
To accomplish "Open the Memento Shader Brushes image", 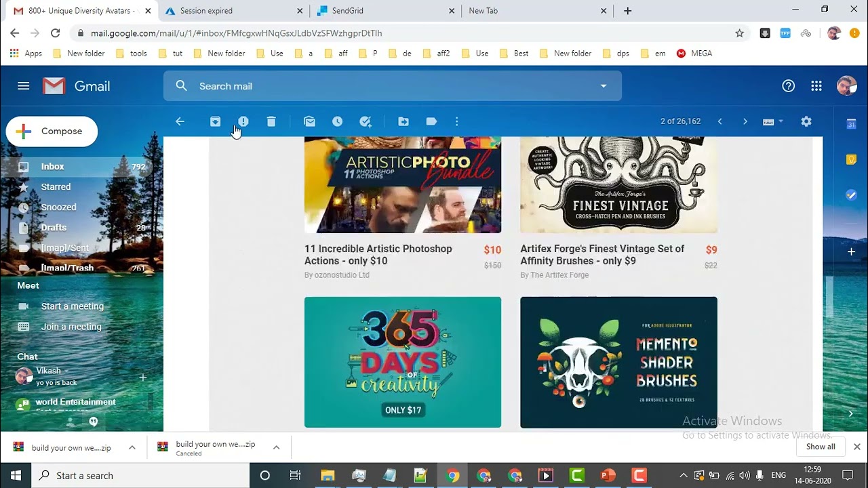I will 618,363.
